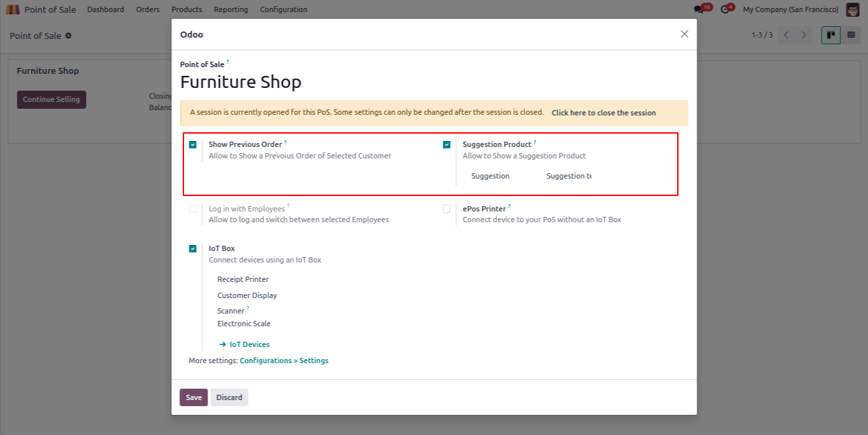Click the user avatar in top bar

point(853,9)
